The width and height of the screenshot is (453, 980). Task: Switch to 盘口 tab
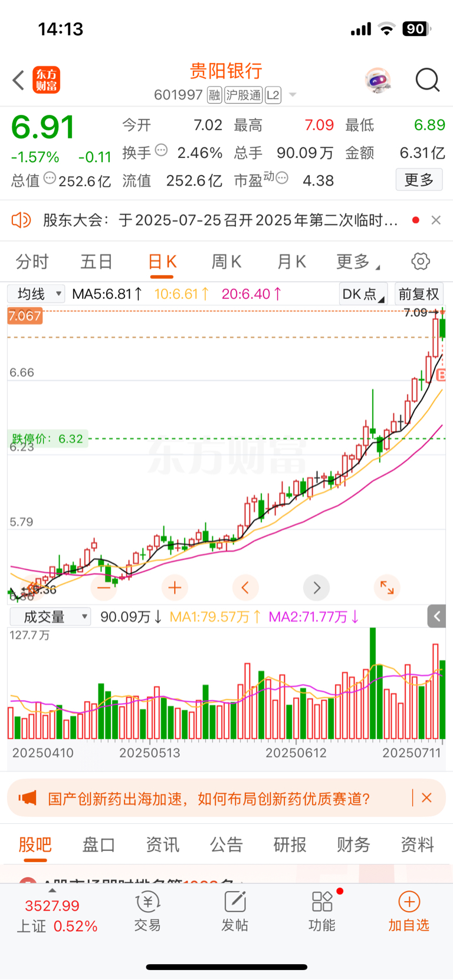[x=99, y=844]
